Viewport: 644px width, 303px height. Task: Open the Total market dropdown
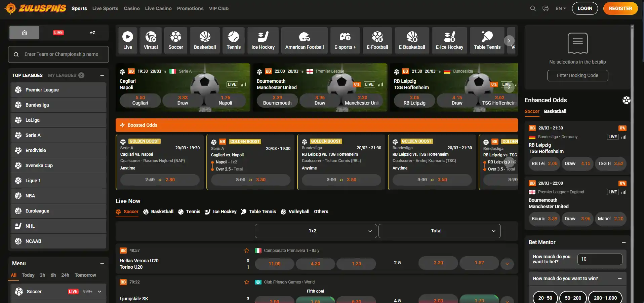439,231
